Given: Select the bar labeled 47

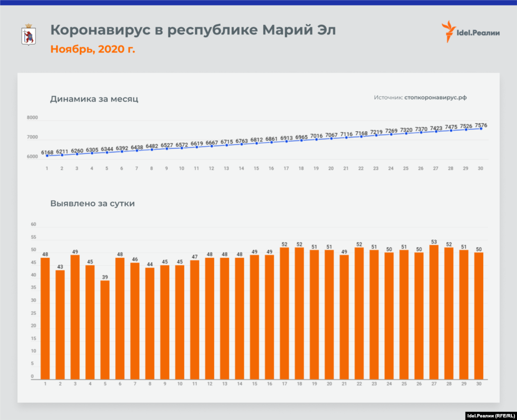Looking at the screenshot, I should [195, 319].
